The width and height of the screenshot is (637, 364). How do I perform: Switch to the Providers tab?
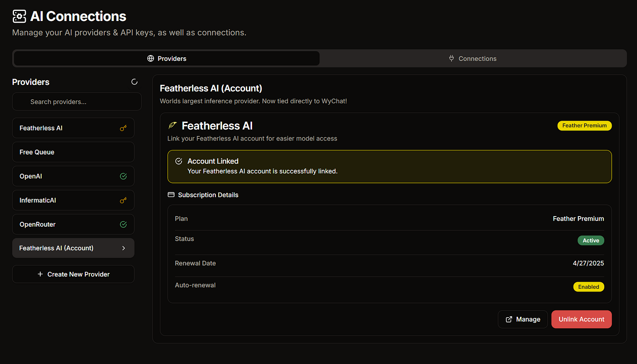(167, 58)
